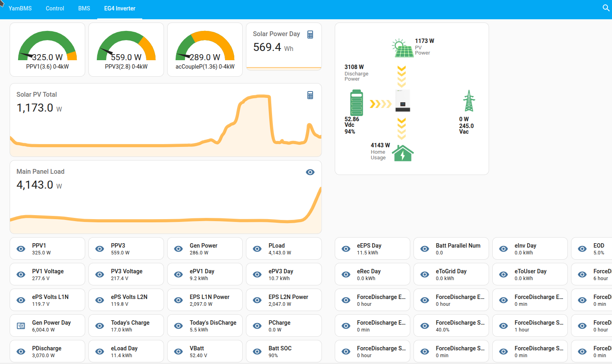Click the grid transmission tower icon

[469, 101]
